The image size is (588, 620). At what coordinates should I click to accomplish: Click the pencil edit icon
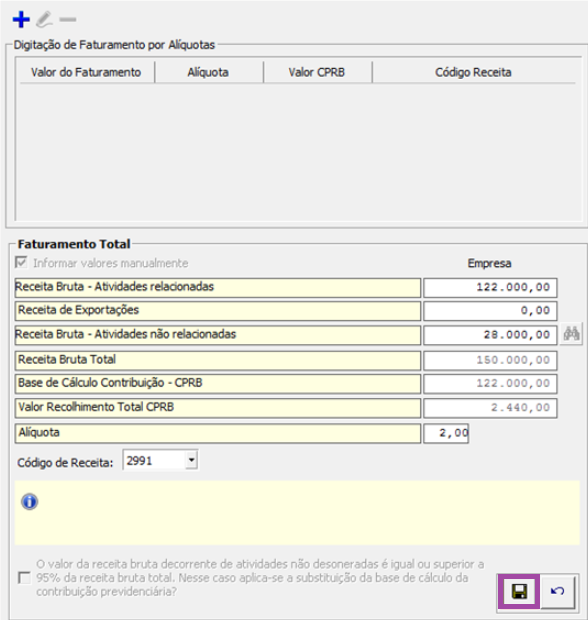(x=44, y=19)
